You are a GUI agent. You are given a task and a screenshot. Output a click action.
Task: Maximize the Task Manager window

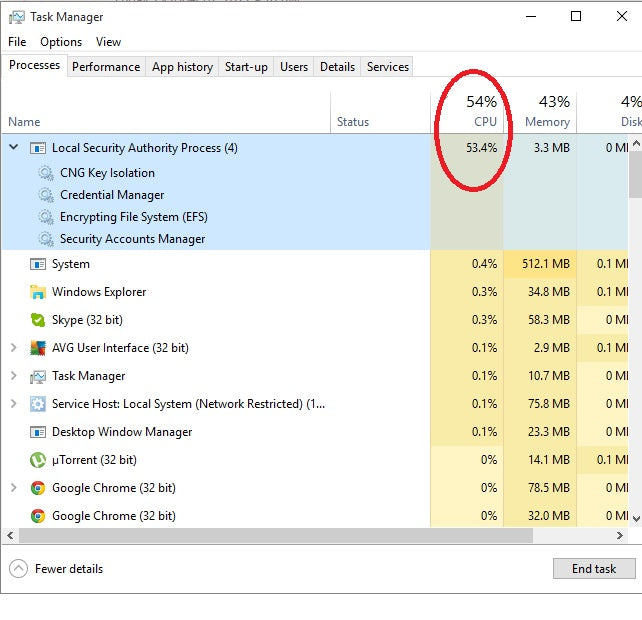coord(576,16)
